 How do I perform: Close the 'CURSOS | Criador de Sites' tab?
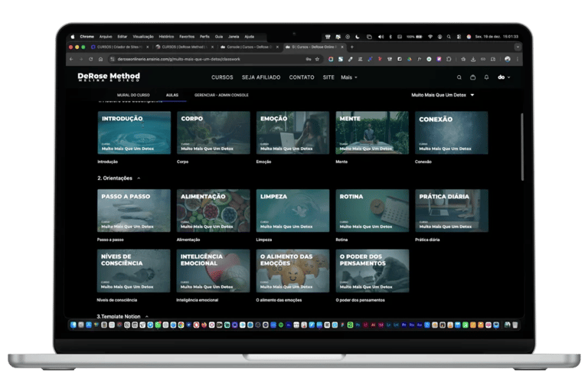coord(147,47)
